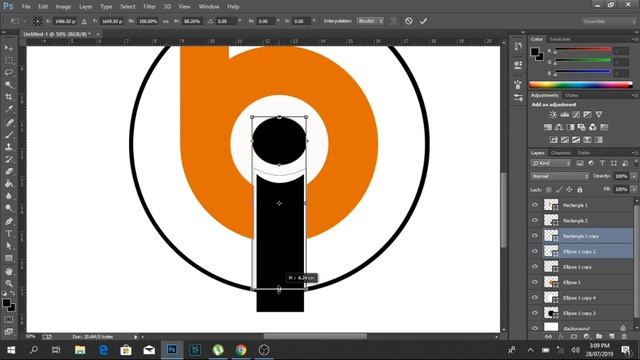This screenshot has width=640, height=360.
Task: Select the Paint Bucket tool
Action: (x=9, y=184)
